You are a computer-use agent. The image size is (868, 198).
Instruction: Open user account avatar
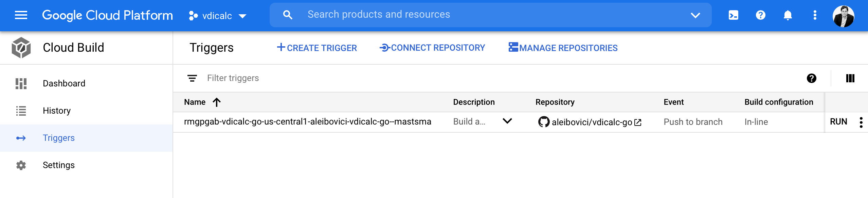pyautogui.click(x=843, y=16)
